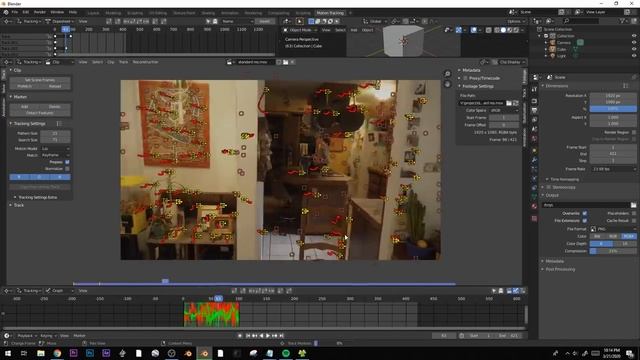This screenshot has height=360, width=640.
Task: Click the Add marker button
Action: 24,107
